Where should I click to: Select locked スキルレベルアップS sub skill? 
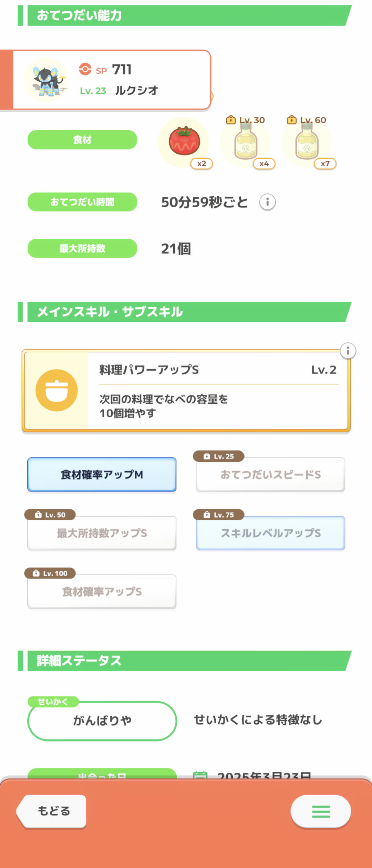coord(270,533)
